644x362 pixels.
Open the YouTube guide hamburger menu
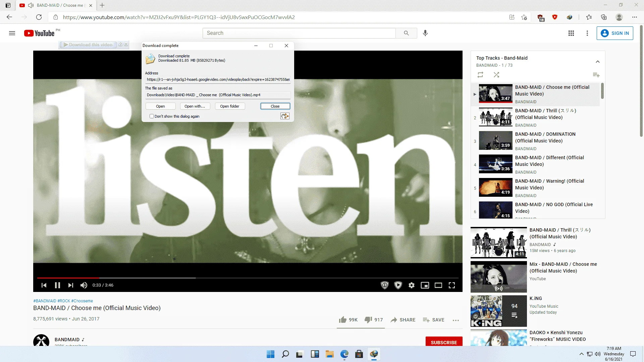point(12,33)
